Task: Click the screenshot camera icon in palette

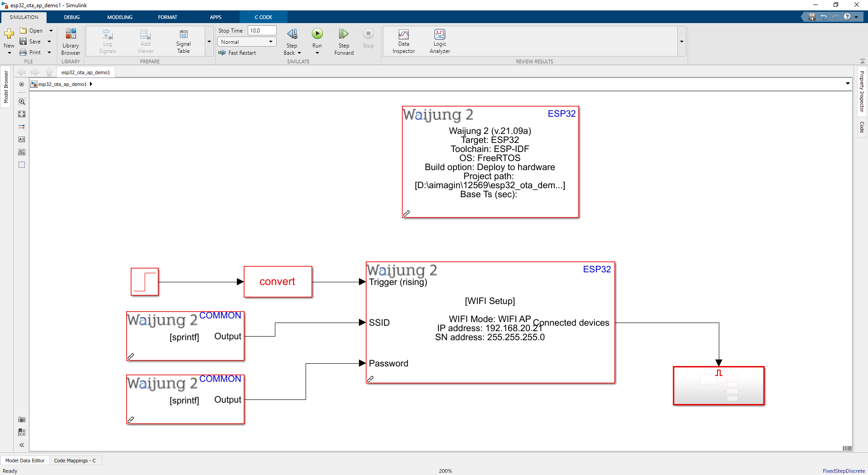Action: pyautogui.click(x=22, y=420)
